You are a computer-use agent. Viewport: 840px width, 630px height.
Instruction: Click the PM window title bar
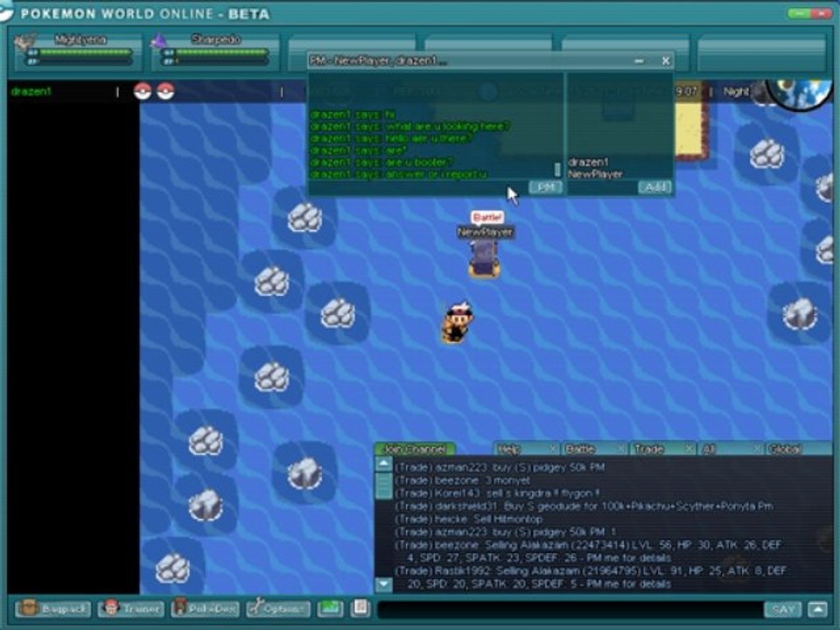coord(491,61)
